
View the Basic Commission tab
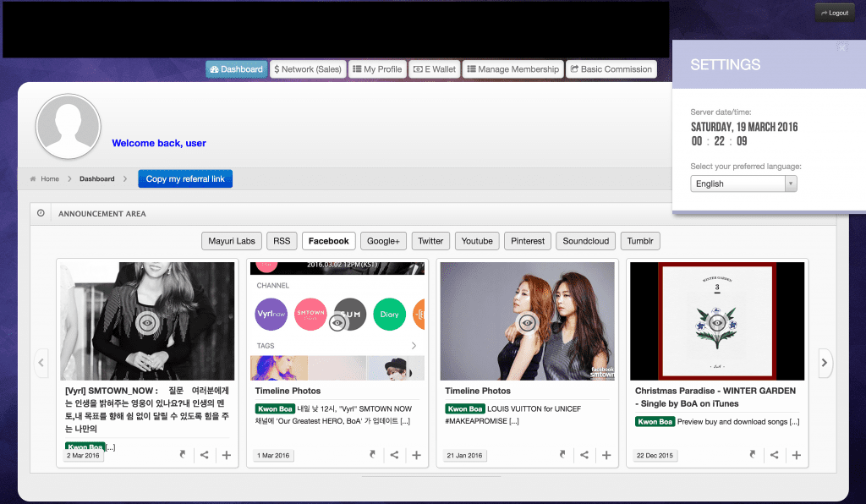[611, 69]
